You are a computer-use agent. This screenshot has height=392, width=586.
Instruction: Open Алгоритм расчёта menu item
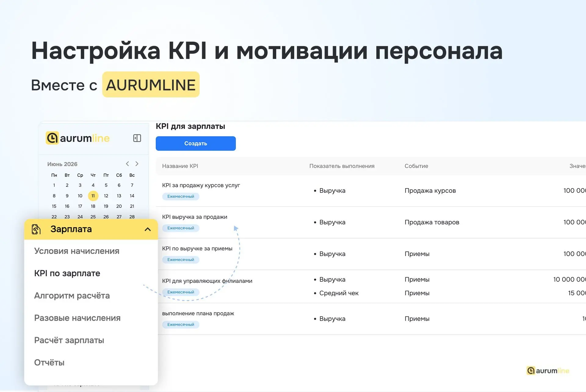(72, 296)
